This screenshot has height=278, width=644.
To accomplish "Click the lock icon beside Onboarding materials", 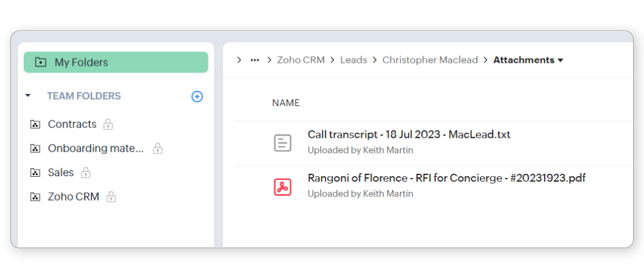I will [x=157, y=148].
